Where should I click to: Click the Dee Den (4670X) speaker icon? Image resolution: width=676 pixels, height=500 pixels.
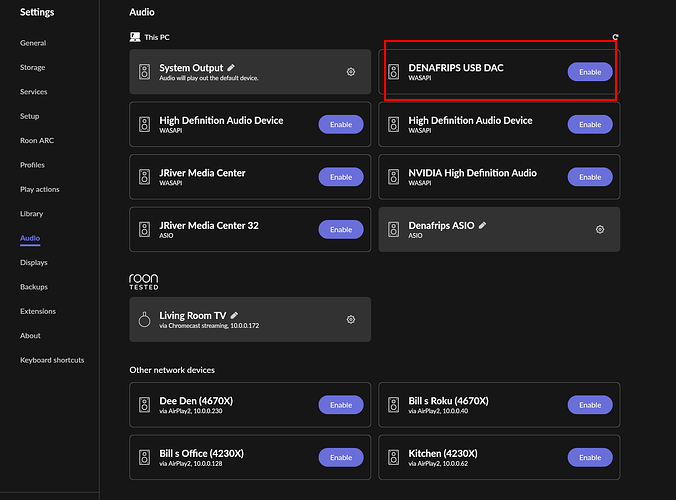(x=144, y=405)
